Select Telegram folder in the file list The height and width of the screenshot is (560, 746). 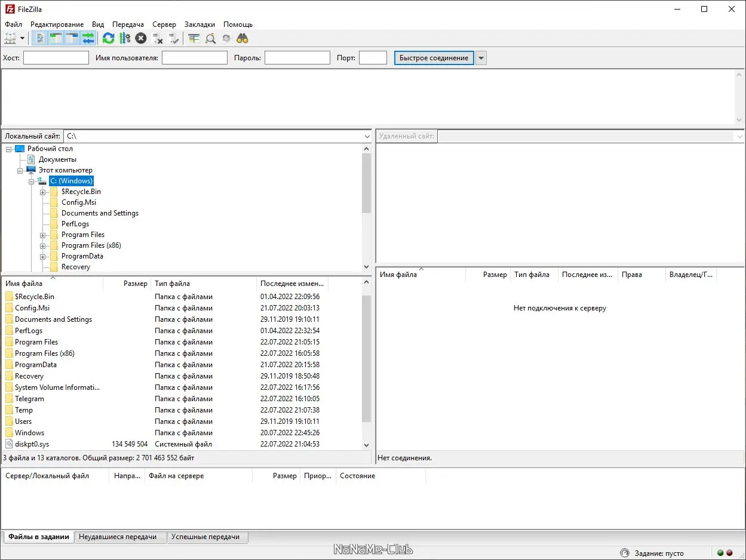(x=29, y=399)
